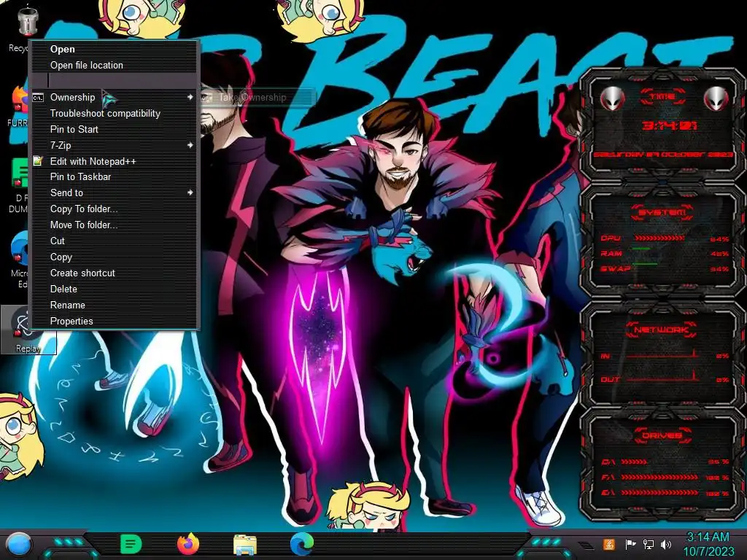Click the DRIVES header in the widget
This screenshot has height=560, width=747.
point(662,435)
